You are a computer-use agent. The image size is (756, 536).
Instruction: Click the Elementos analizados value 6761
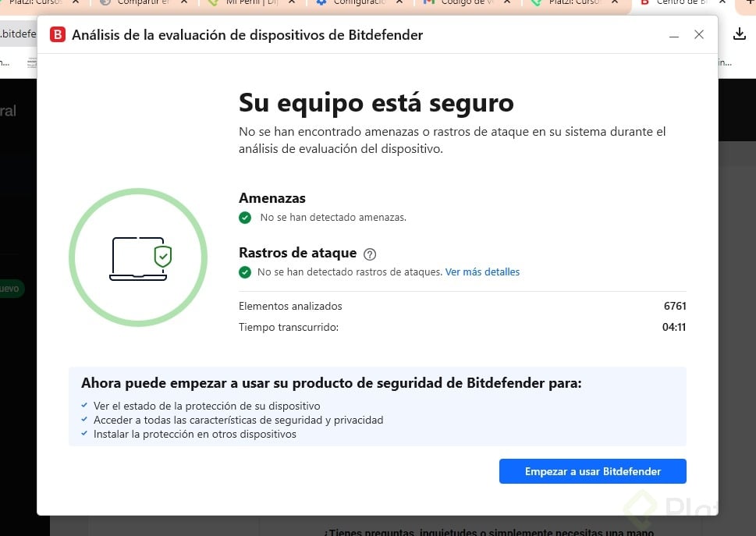675,306
